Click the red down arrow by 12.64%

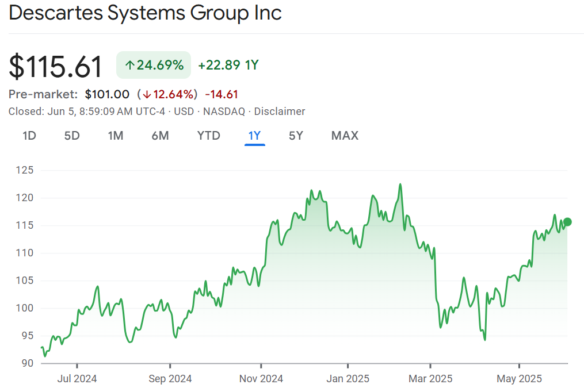tap(147, 94)
